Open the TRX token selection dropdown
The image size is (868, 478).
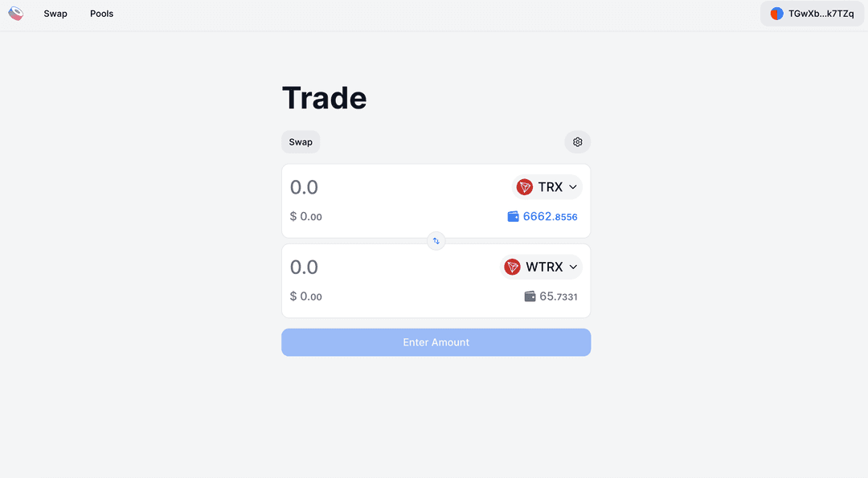547,186
